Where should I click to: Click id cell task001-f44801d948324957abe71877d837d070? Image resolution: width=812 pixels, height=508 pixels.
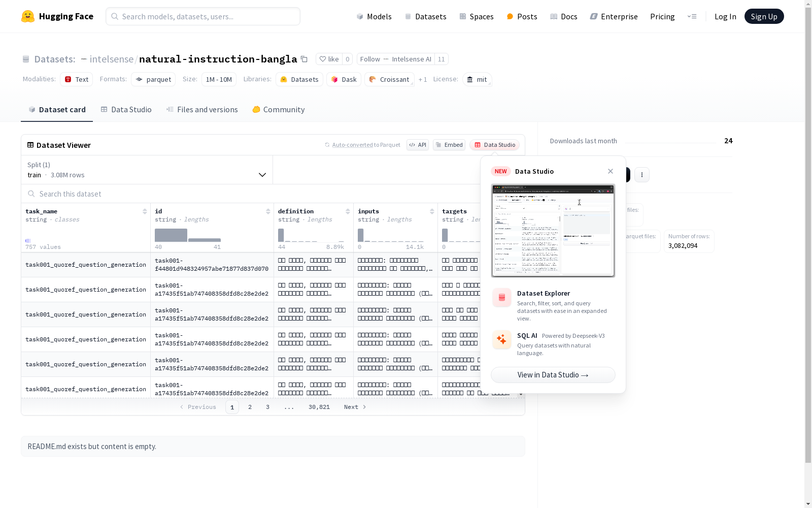point(212,265)
